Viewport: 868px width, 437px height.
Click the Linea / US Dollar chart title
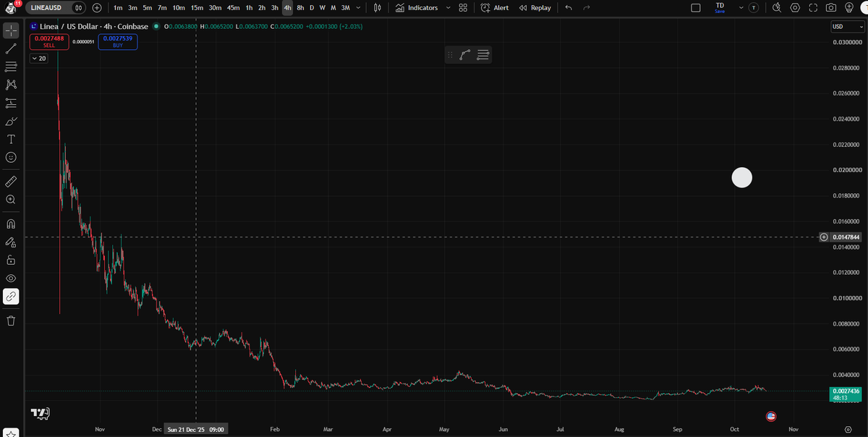94,27
